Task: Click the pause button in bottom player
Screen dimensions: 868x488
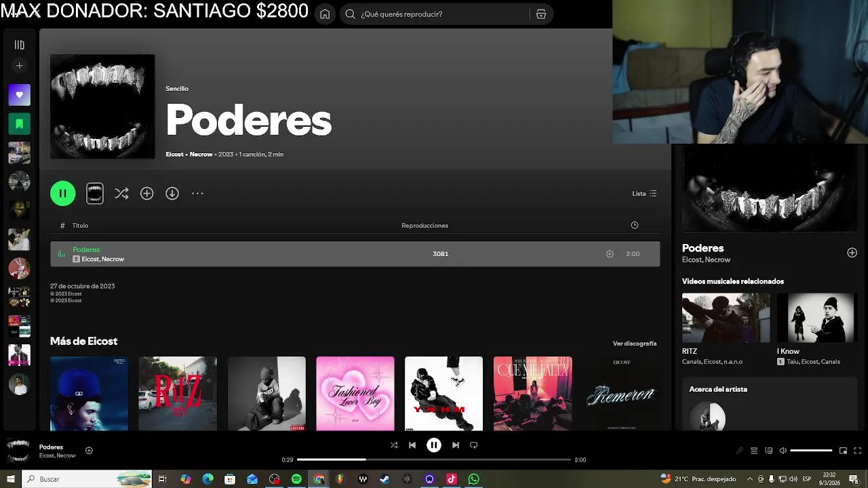Action: (x=434, y=445)
